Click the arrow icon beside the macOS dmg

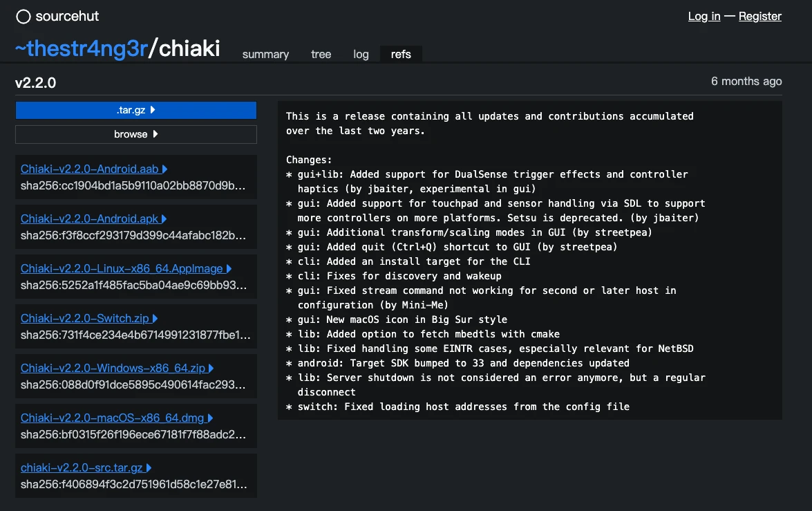click(x=210, y=418)
